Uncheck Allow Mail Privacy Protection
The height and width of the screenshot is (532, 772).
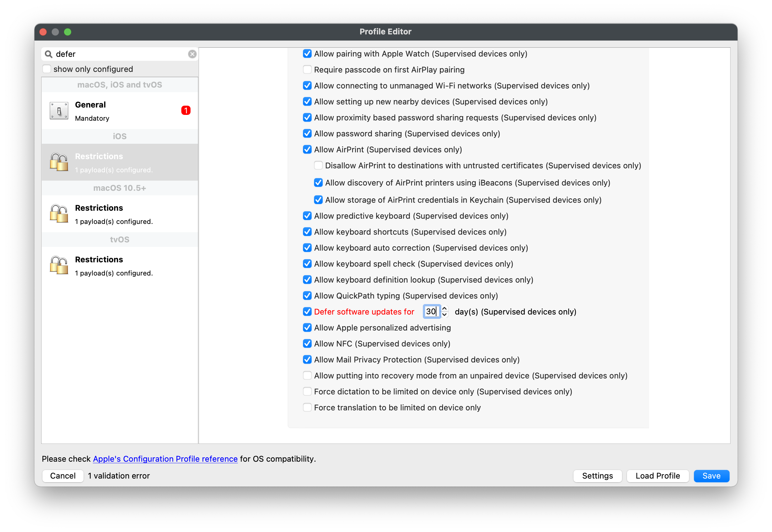[x=307, y=360]
